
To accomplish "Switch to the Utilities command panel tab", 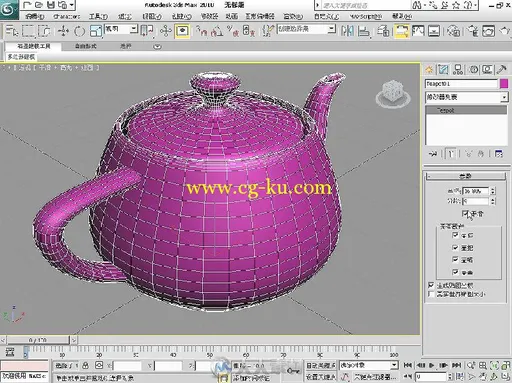I will (x=501, y=69).
